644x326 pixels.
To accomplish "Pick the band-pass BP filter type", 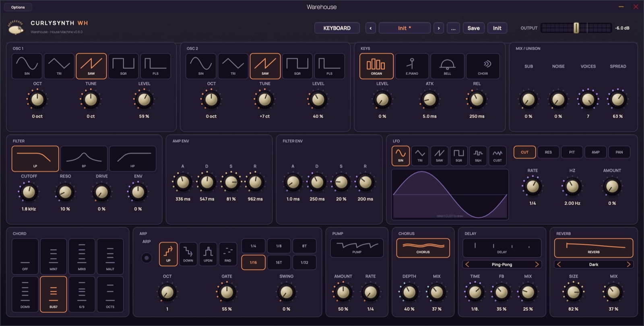I will (84, 159).
